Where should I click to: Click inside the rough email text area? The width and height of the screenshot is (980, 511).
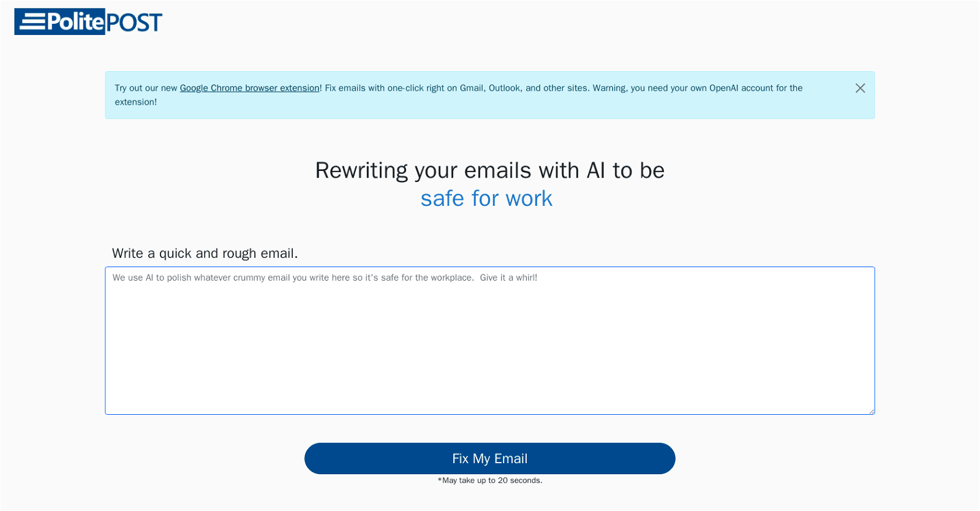pos(490,340)
